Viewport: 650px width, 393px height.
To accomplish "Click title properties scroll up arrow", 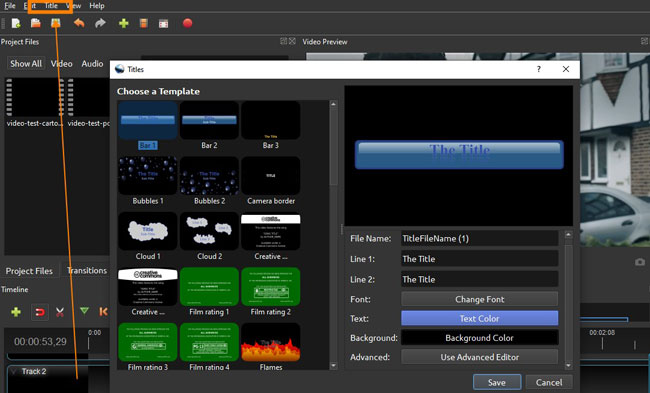I will 568,235.
